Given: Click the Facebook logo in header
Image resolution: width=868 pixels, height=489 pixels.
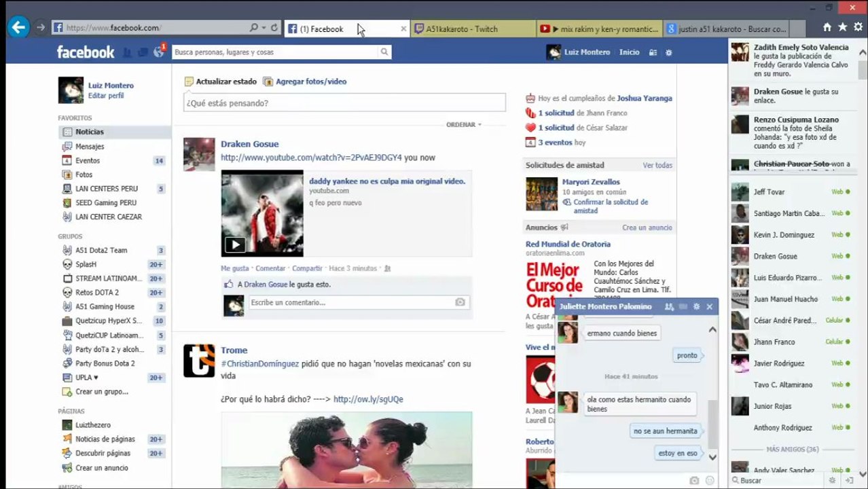Looking at the screenshot, I should point(86,52).
